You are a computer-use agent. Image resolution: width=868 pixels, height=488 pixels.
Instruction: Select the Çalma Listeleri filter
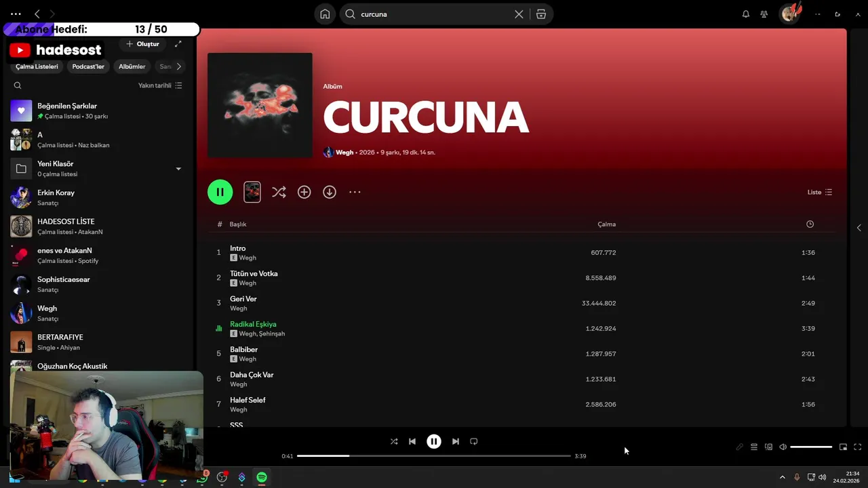pyautogui.click(x=37, y=66)
